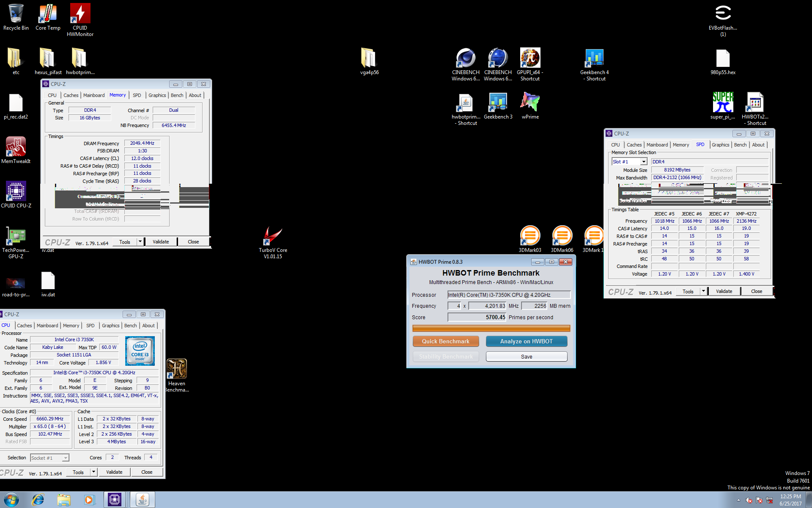Open GPUPI_x64 shortcut
Screen dimensions: 812x508
tap(530, 64)
